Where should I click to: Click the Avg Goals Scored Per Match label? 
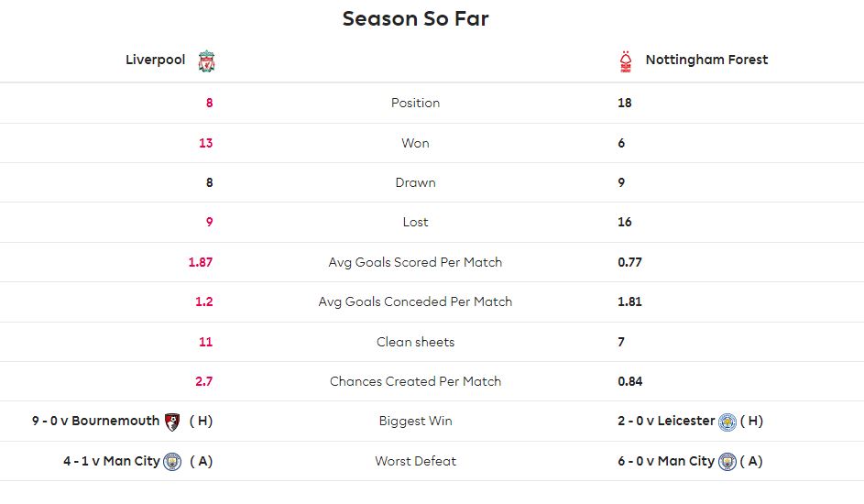tap(415, 262)
